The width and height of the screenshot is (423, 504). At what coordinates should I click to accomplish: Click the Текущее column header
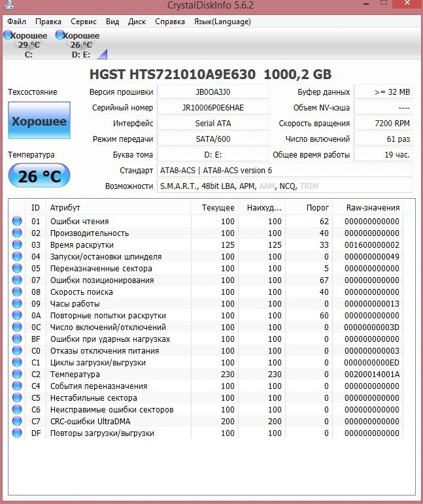214,208
